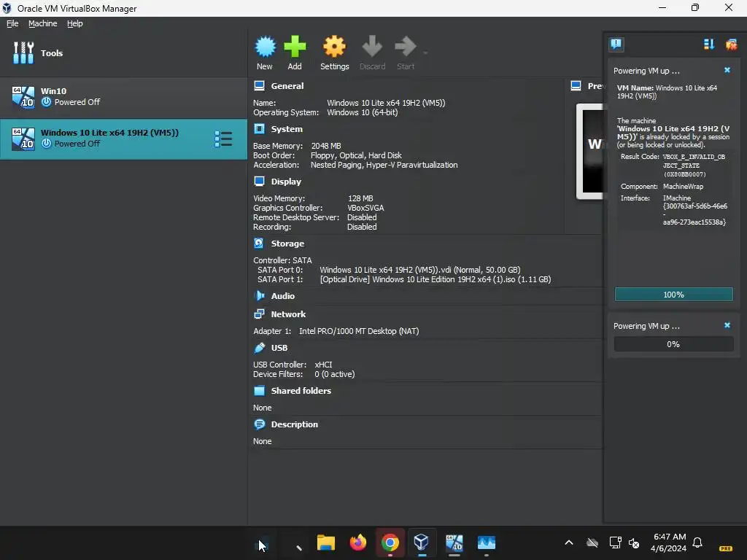Click the General section monitor icon
747x560 pixels.
click(259, 86)
